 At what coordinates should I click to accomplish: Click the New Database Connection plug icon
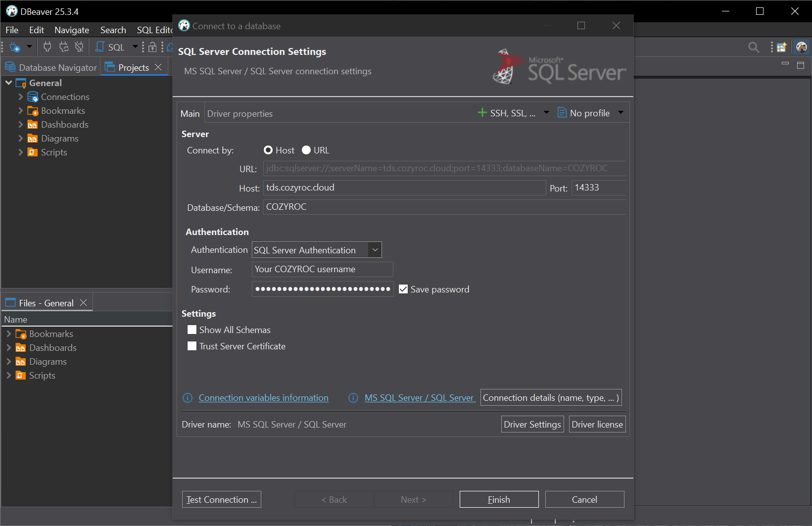pos(15,47)
